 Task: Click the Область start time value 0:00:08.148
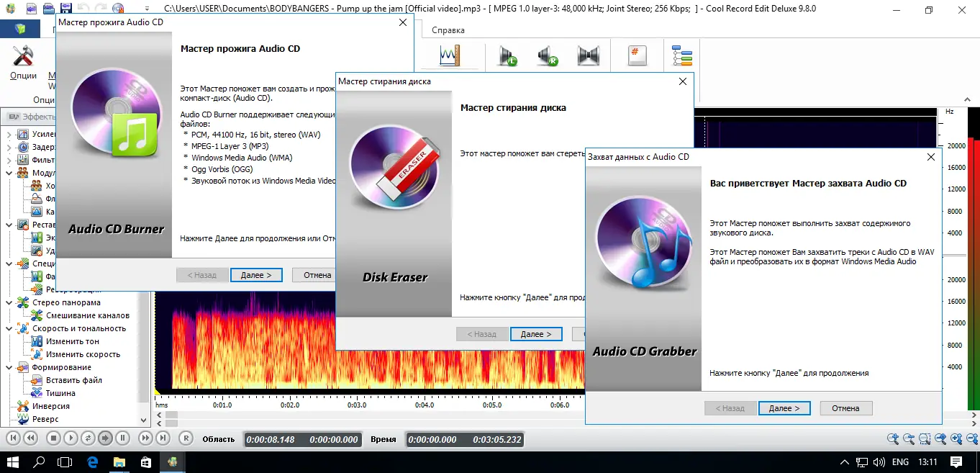(x=271, y=439)
